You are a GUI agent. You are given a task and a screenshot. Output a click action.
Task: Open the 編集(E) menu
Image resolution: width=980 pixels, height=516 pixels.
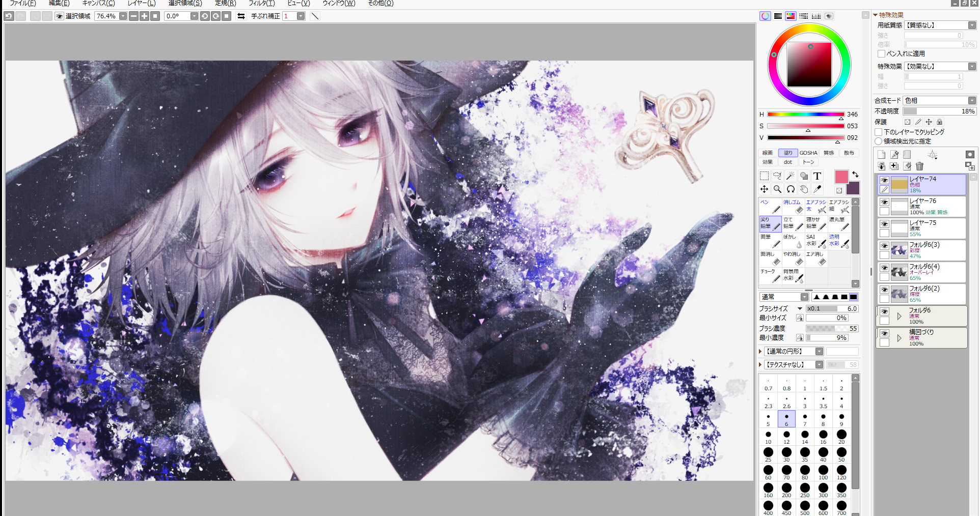[59, 4]
